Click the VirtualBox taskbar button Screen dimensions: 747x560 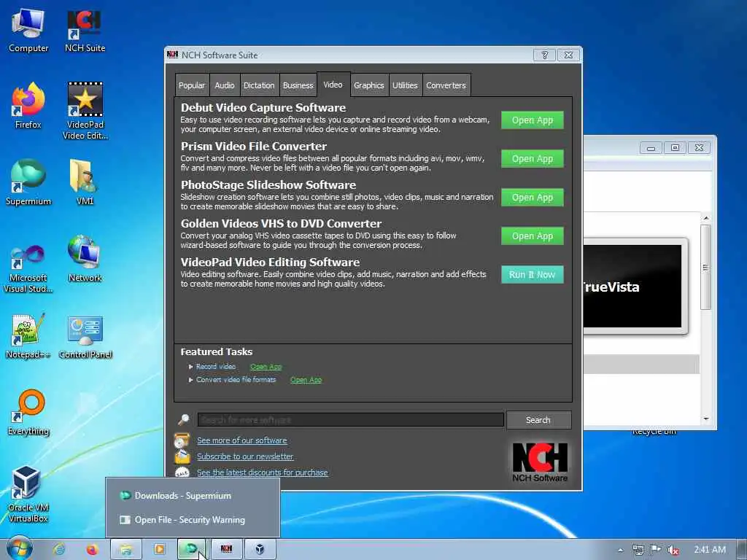point(260,550)
